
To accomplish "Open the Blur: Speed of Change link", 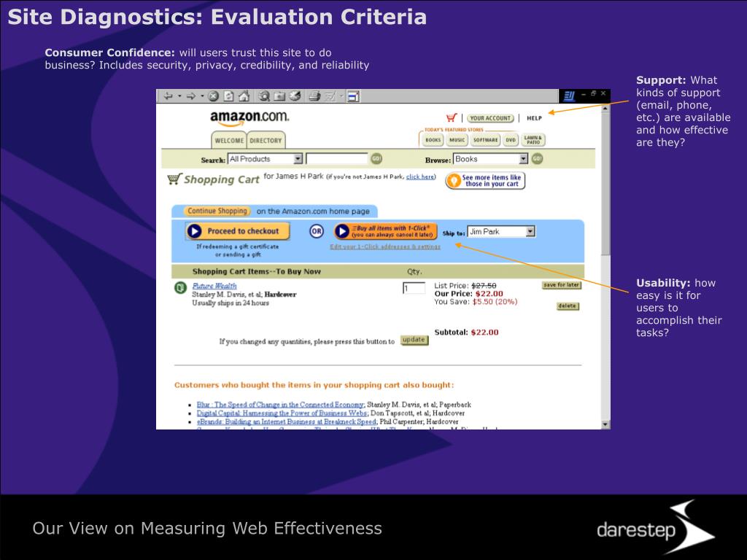I will (x=281, y=405).
